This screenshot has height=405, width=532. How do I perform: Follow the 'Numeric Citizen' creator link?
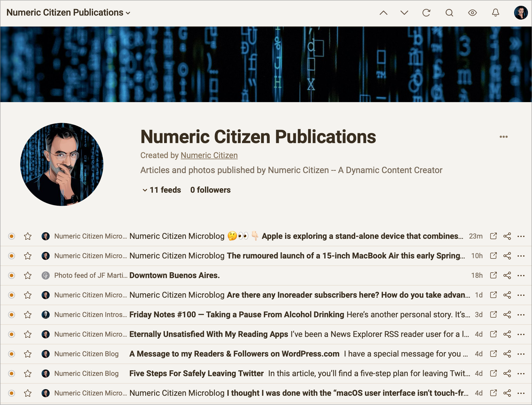click(209, 155)
